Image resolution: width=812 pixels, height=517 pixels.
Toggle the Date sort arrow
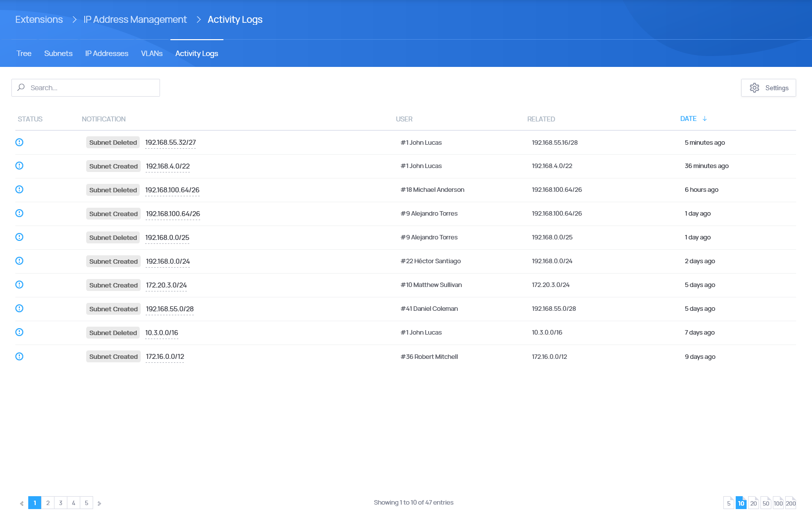pyautogui.click(x=704, y=118)
